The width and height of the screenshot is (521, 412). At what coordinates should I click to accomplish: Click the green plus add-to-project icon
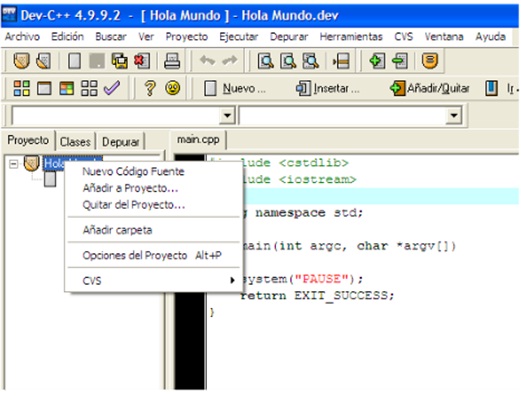377,61
